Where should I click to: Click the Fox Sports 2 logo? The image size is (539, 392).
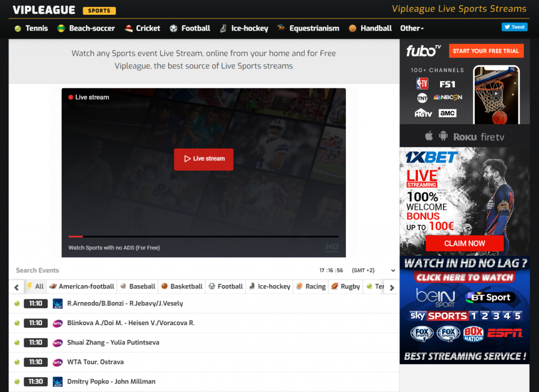coord(448,333)
